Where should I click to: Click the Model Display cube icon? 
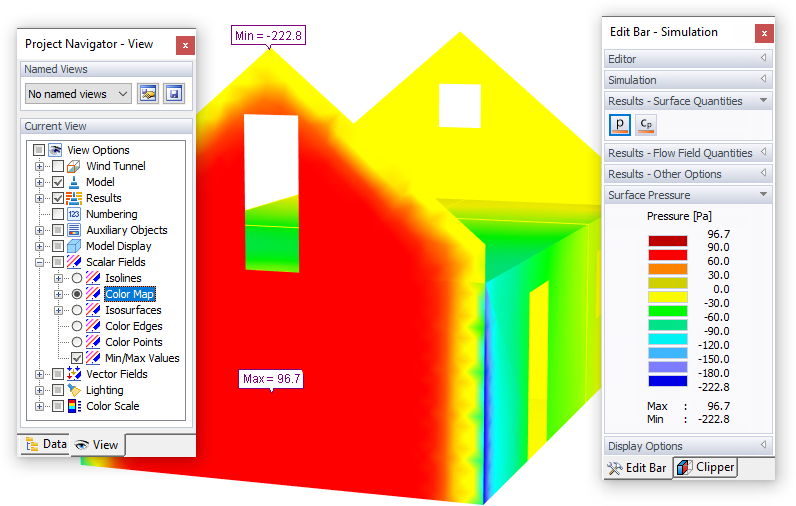point(74,246)
